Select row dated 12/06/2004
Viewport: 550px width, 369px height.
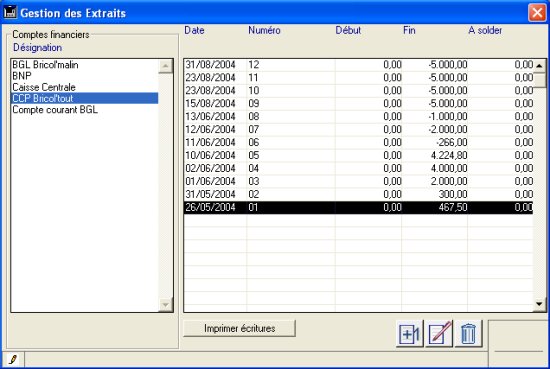tap(358, 129)
